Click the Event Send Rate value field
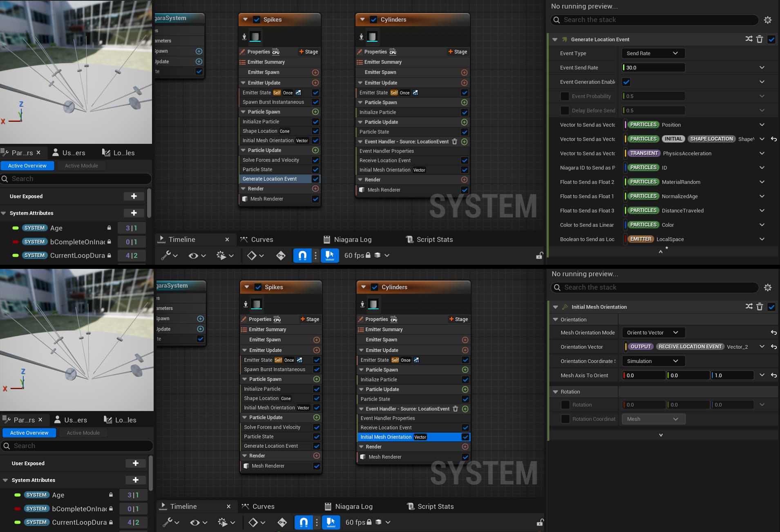 (x=653, y=68)
